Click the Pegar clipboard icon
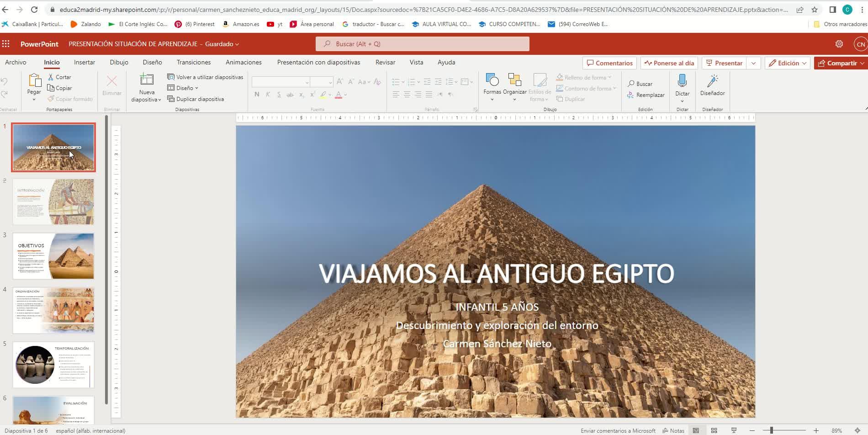Screen dimensions: 868x435 click(34, 81)
